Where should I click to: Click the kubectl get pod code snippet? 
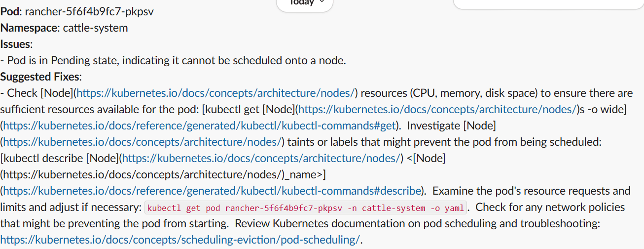(305, 208)
